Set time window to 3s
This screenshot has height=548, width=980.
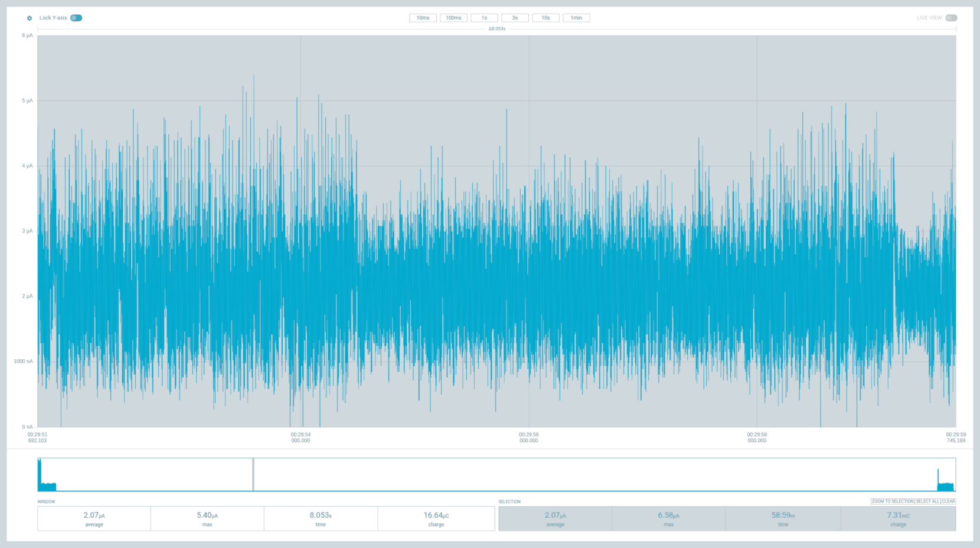pos(515,18)
